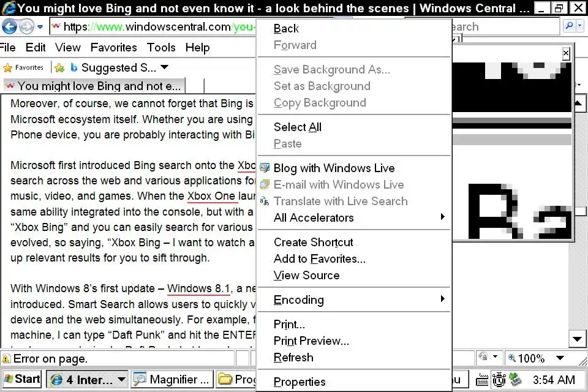Open the Edit menu
Screen dimensions: 588x392
(x=36, y=48)
